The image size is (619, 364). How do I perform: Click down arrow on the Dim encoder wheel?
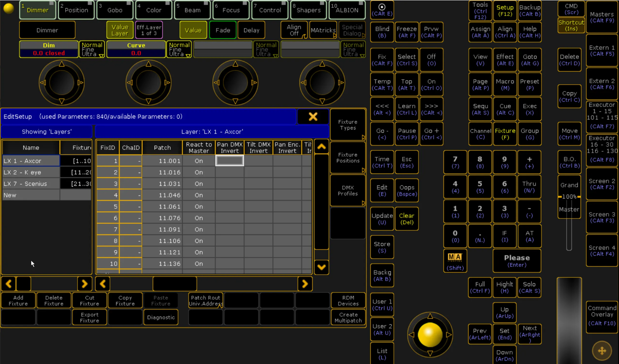coord(62,101)
